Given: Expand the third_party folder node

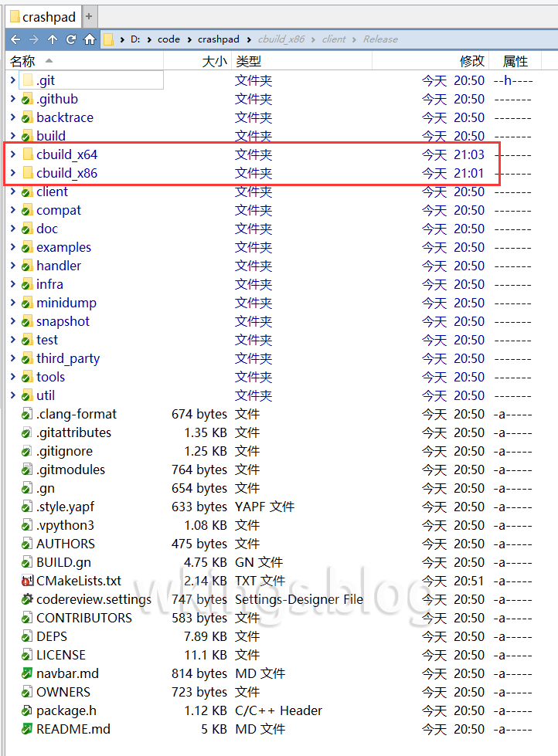Looking at the screenshot, I should click(12, 358).
